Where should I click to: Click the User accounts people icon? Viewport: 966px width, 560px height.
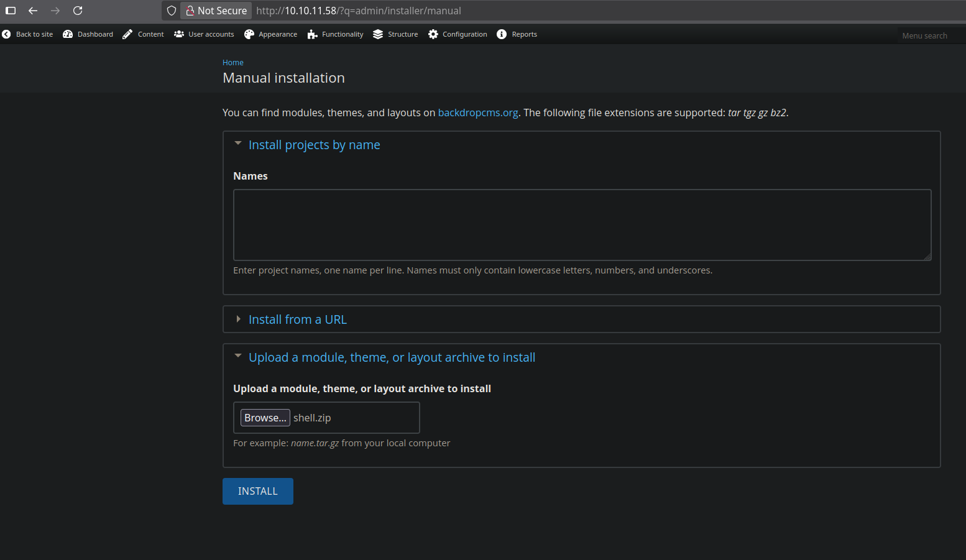179,34
